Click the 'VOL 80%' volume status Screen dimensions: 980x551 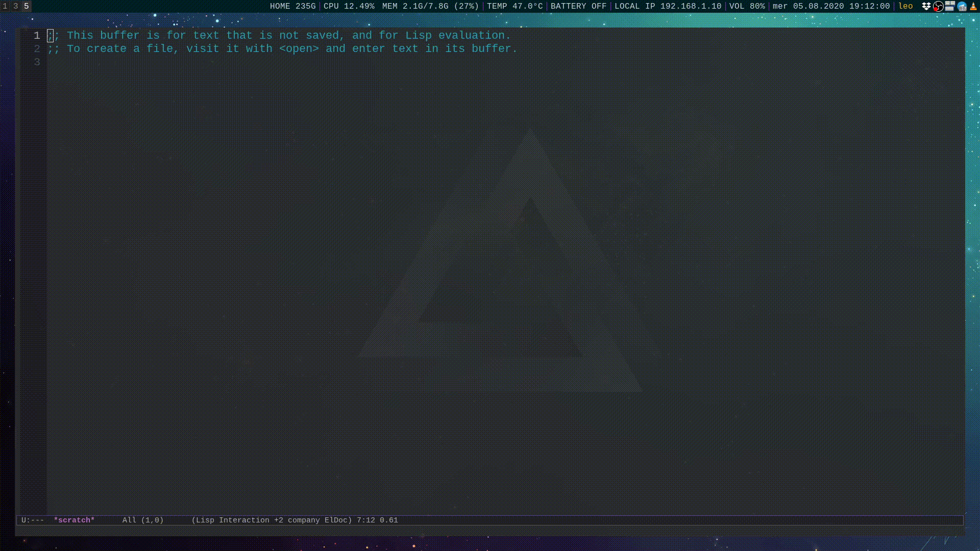click(747, 6)
